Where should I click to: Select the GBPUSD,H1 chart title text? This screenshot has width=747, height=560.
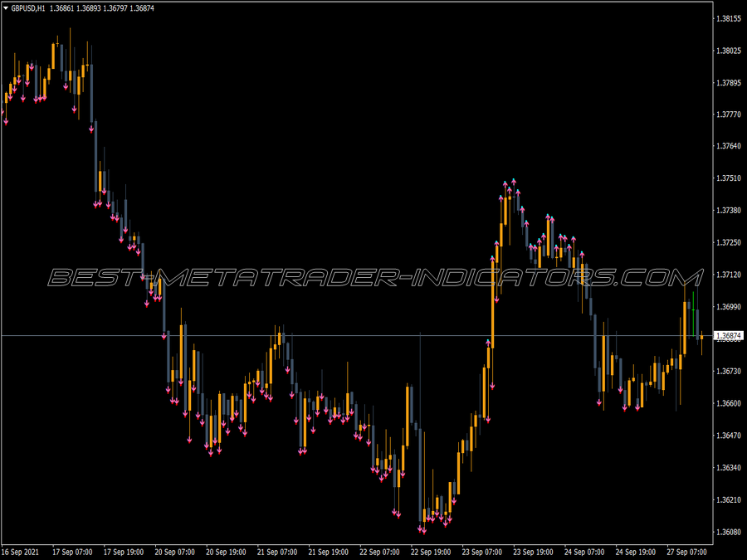(x=28, y=8)
